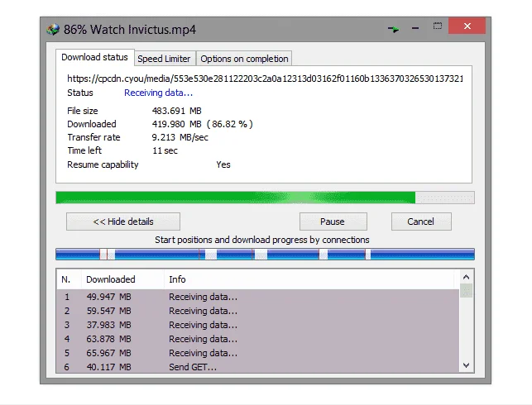Select connection row with 37.983 MB

258,325
